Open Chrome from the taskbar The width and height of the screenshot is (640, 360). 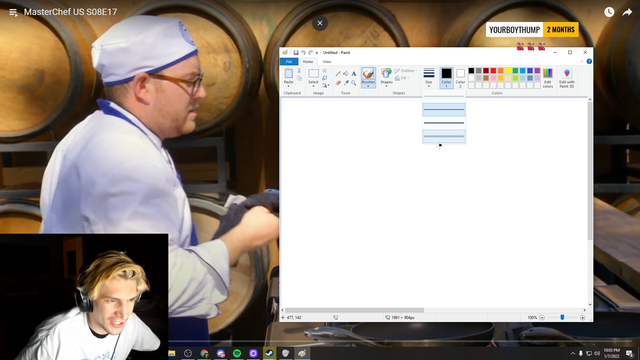coord(204,353)
